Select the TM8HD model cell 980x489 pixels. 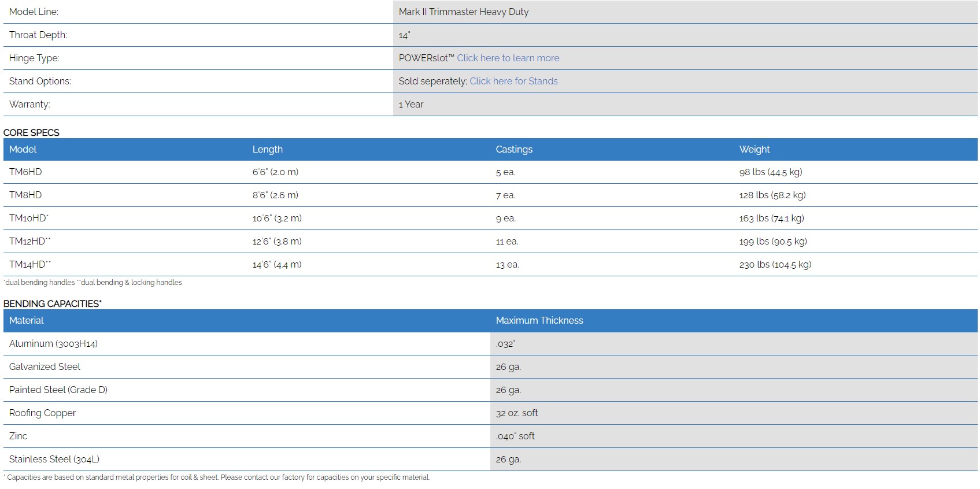click(25, 195)
